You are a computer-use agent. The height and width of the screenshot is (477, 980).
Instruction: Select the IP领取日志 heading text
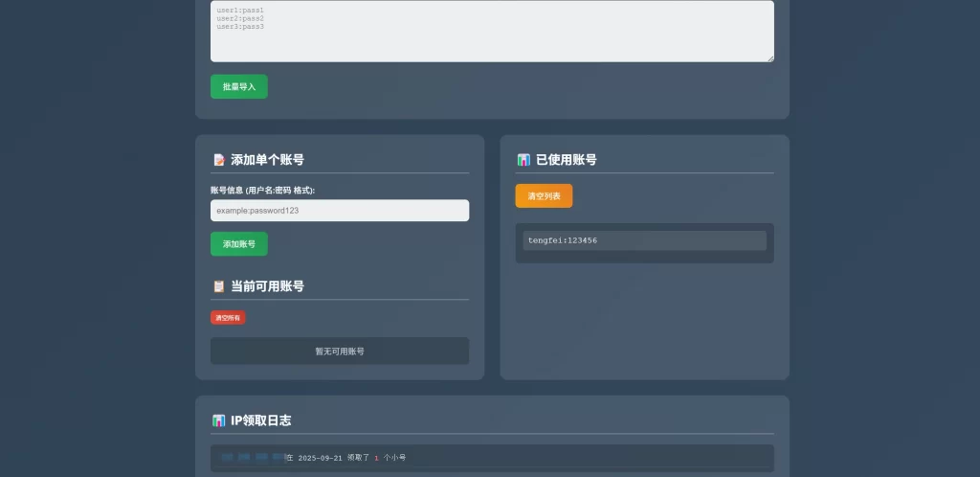point(260,420)
